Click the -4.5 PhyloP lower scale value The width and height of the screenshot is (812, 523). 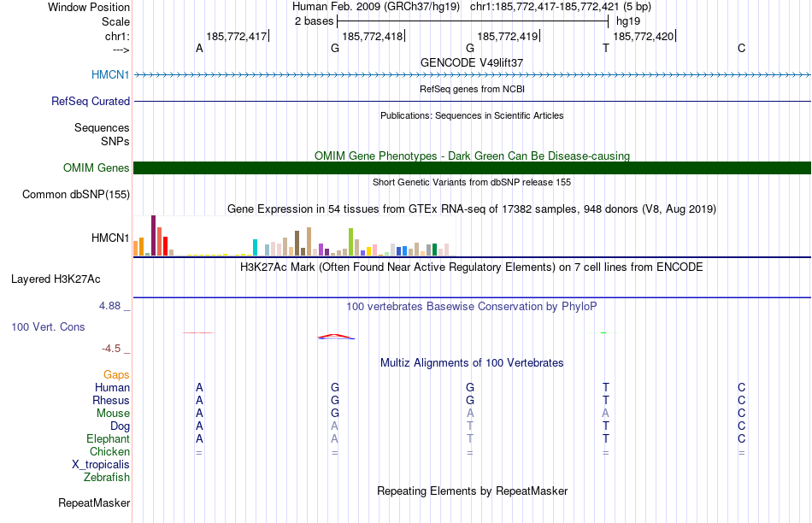[x=111, y=349]
